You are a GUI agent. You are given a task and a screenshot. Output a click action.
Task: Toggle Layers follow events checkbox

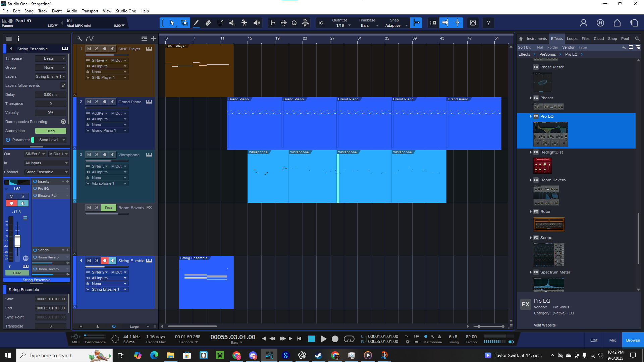click(63, 85)
